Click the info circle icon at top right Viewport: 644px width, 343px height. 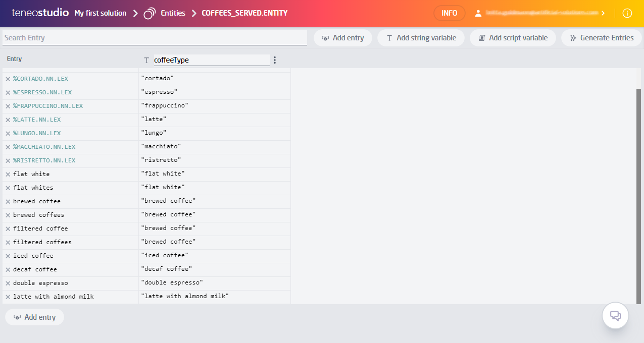coord(627,13)
